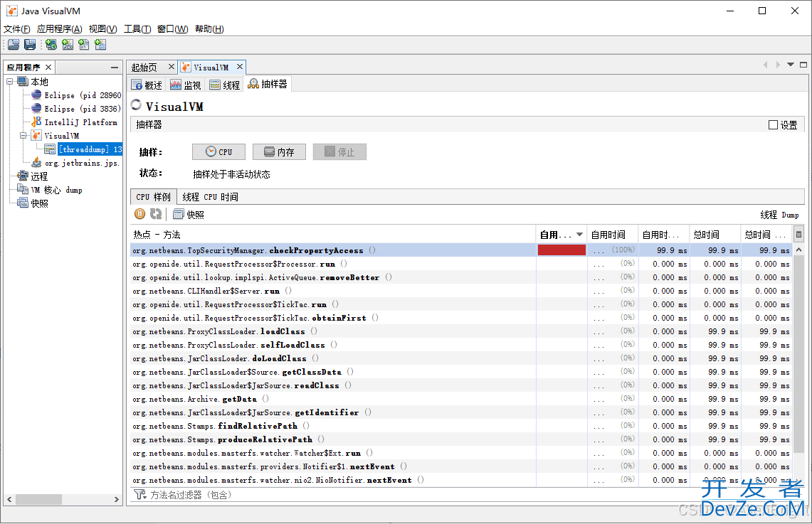The image size is (812, 524).
Task: Click the refresh results icon
Action: coord(156,213)
